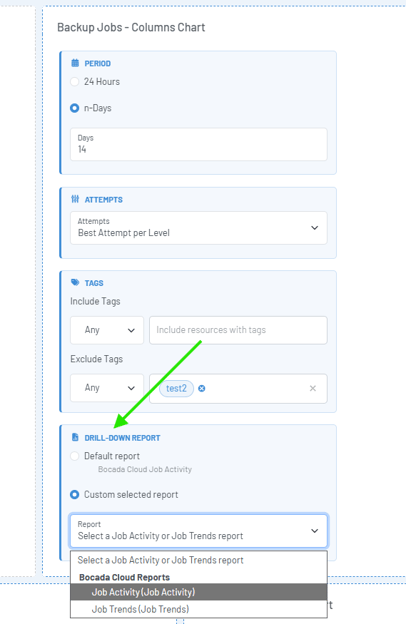Click the test2 tag chip
This screenshot has height=624, width=406.
176,388
